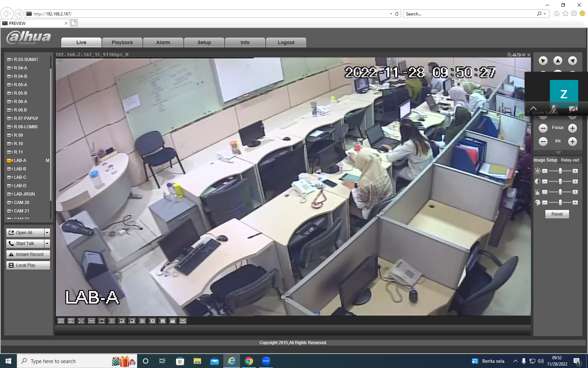Switch to six-window split layout
588x368 pixels.
(122, 321)
